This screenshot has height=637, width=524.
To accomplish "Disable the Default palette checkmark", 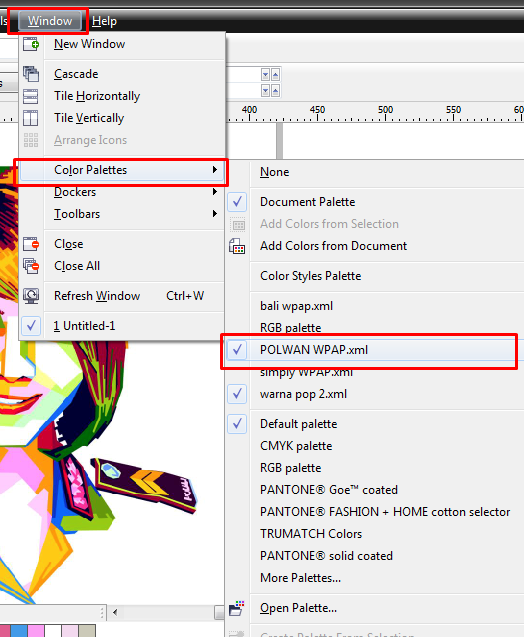I will 237,424.
